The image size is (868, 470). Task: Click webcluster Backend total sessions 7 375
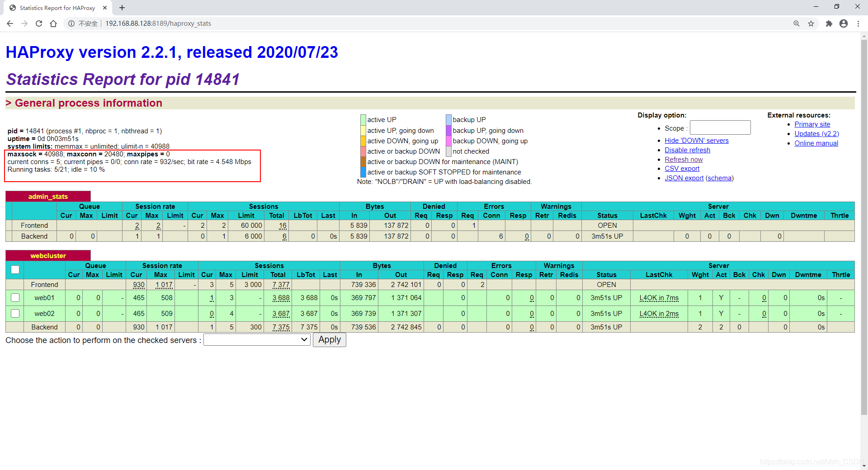(281, 327)
